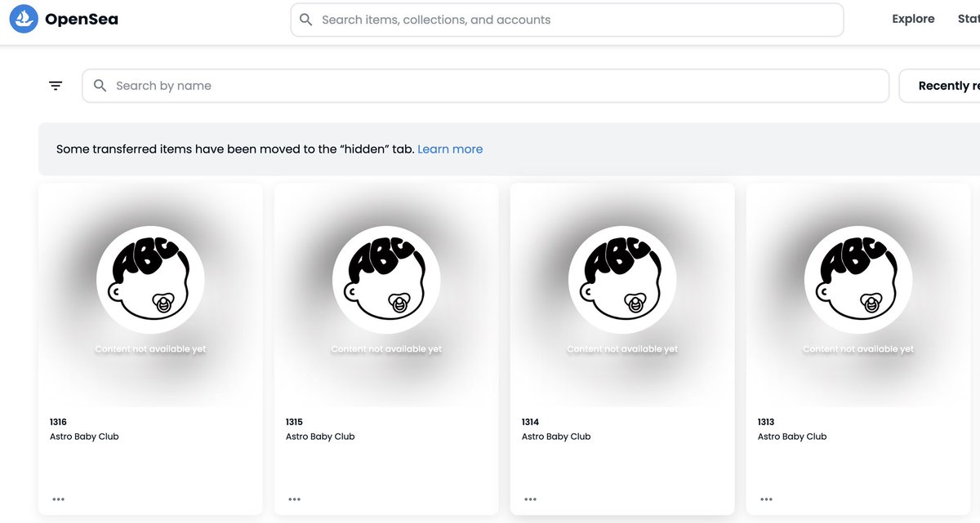This screenshot has height=523, width=980.
Task: Click the filter lines icon
Action: click(56, 86)
